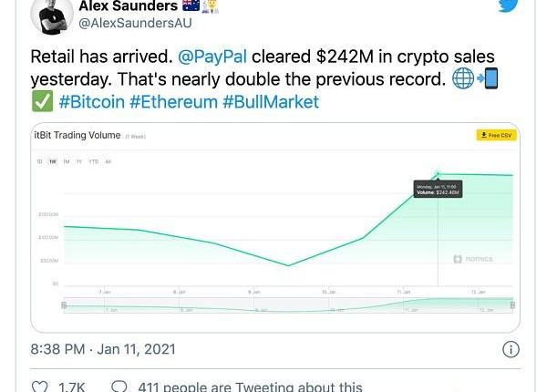The image size is (547, 392).
Task: Click left handle of chart range slider
Action: tap(63, 305)
